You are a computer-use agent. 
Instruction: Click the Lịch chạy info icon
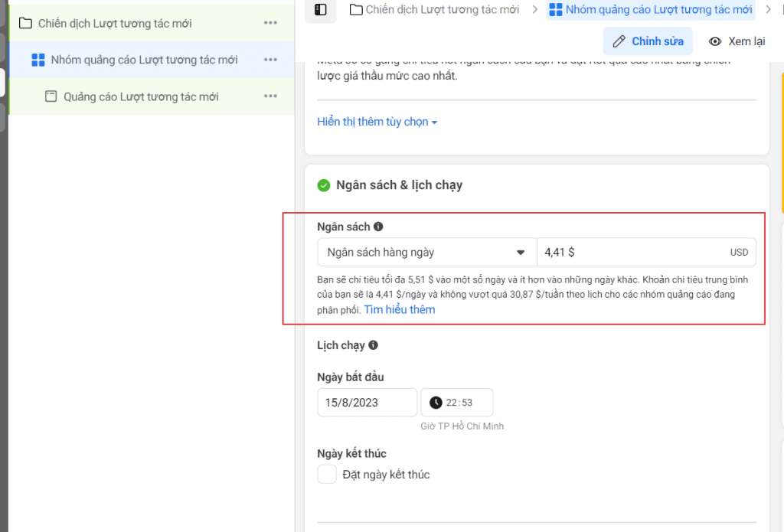373,345
